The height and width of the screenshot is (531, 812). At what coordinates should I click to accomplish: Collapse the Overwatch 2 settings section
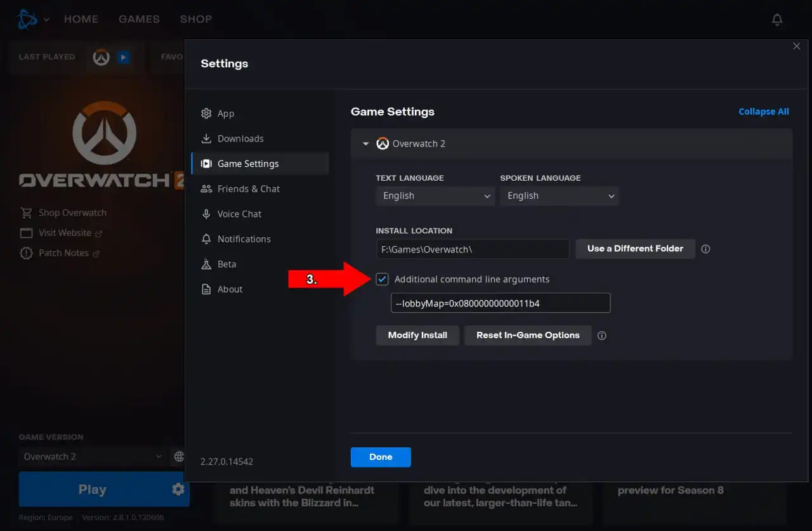click(x=365, y=144)
